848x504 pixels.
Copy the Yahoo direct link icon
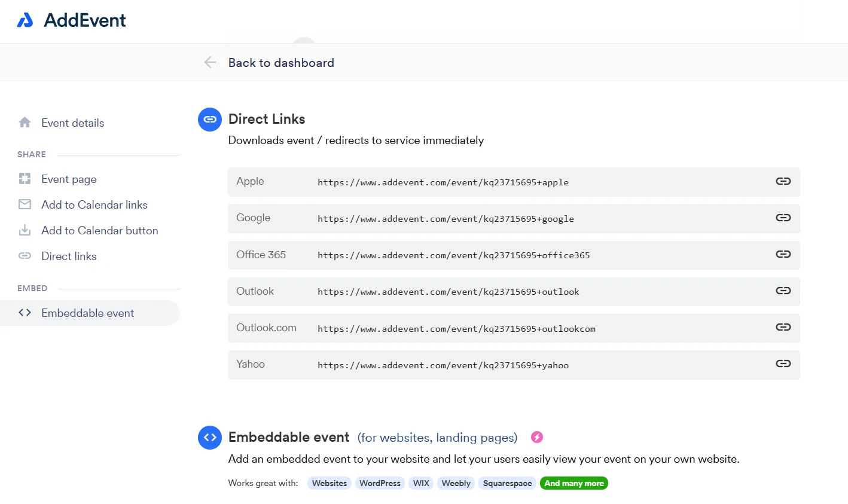coord(783,364)
